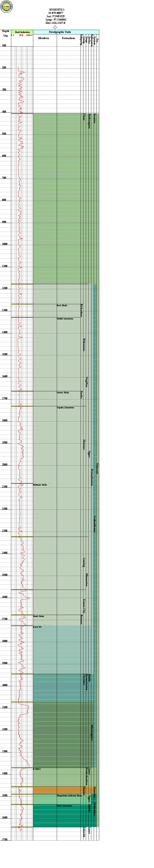Click the Severy Shale formation label
The width and height of the screenshot is (154, 868).
[63, 393]
